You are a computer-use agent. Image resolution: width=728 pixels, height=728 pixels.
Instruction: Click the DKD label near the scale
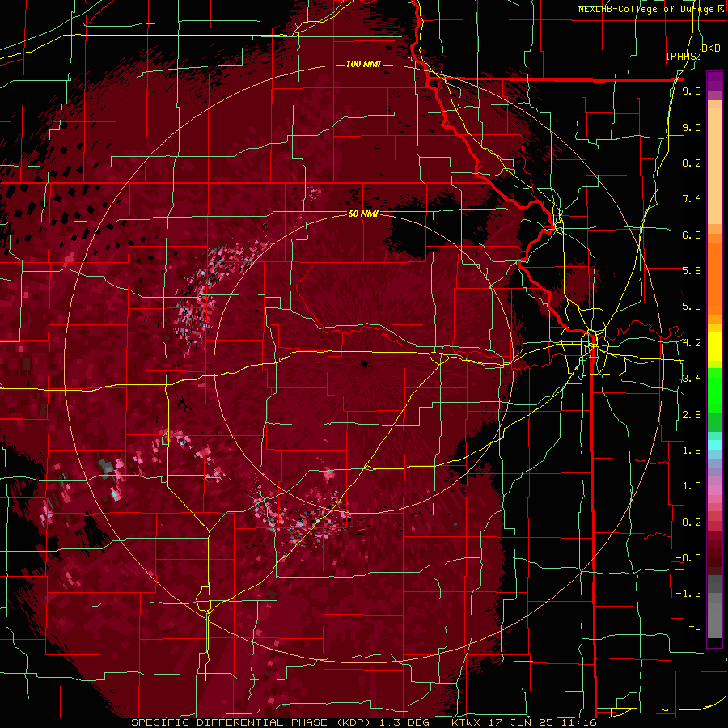click(711, 49)
